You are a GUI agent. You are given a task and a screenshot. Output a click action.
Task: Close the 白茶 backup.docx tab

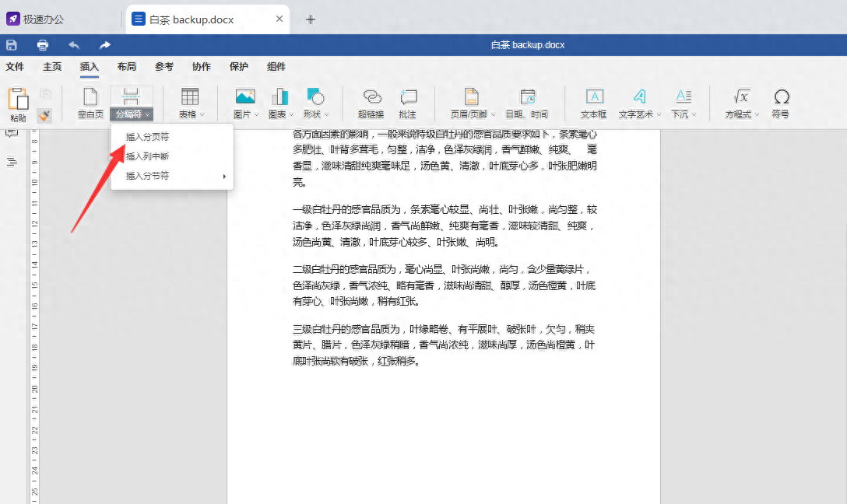pyautogui.click(x=279, y=19)
